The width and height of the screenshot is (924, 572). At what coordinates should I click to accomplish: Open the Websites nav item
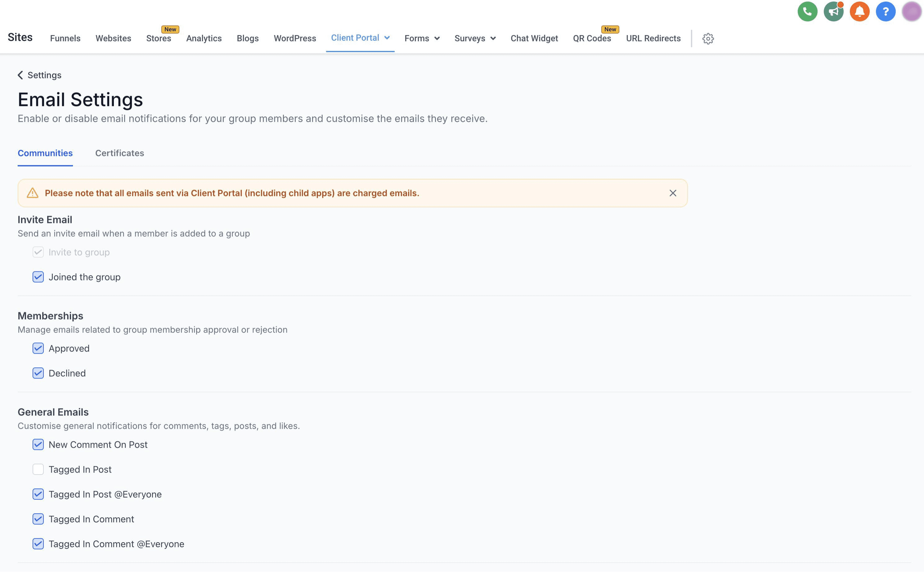click(113, 38)
